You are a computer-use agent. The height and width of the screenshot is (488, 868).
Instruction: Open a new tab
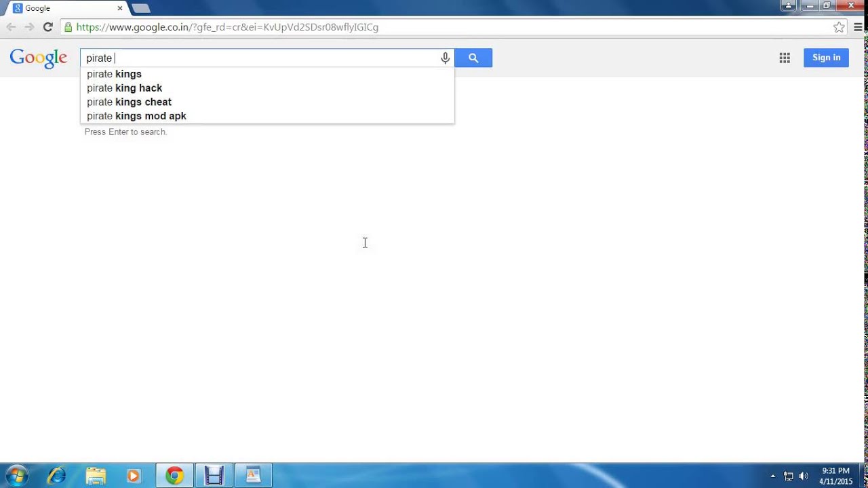[140, 8]
